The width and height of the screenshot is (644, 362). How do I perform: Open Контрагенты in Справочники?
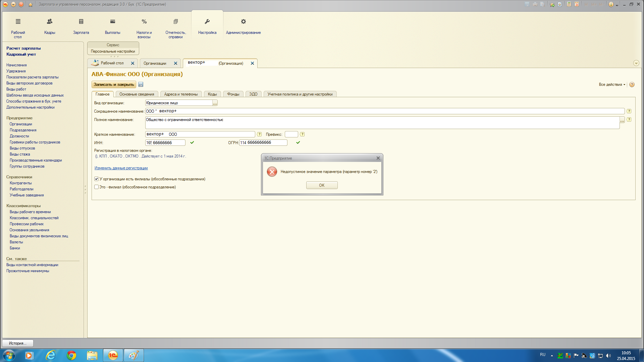click(21, 183)
